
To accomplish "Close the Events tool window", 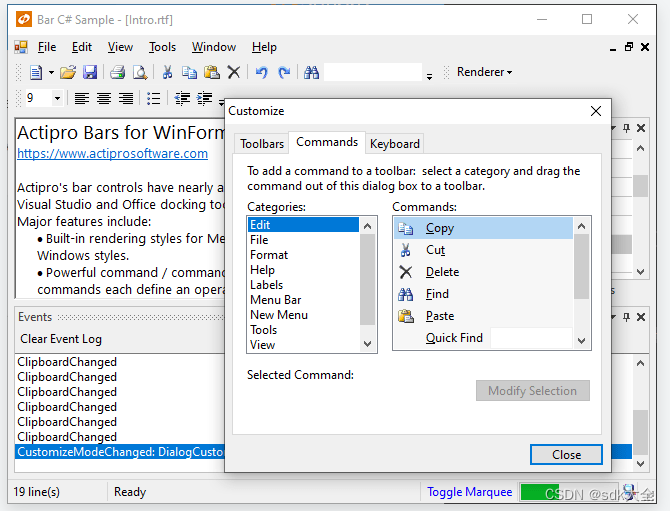I will (641, 317).
